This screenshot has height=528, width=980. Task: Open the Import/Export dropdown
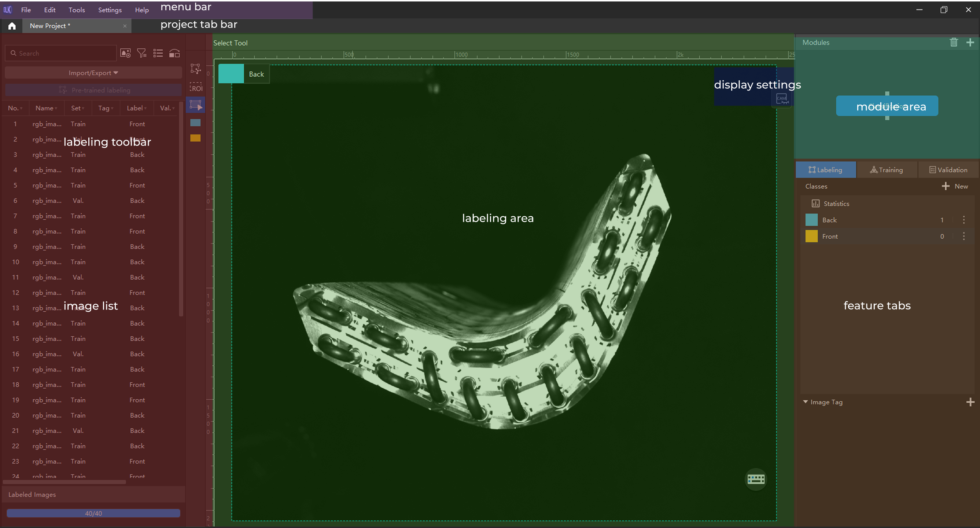pyautogui.click(x=93, y=73)
